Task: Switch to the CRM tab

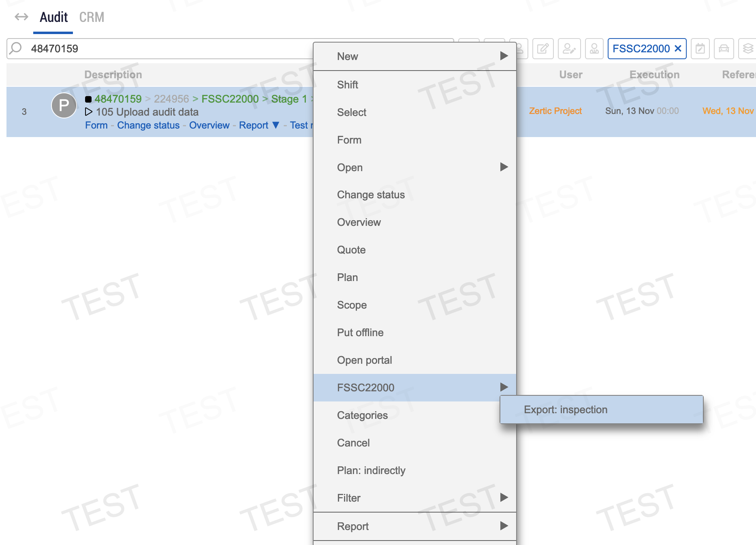Action: (92, 17)
